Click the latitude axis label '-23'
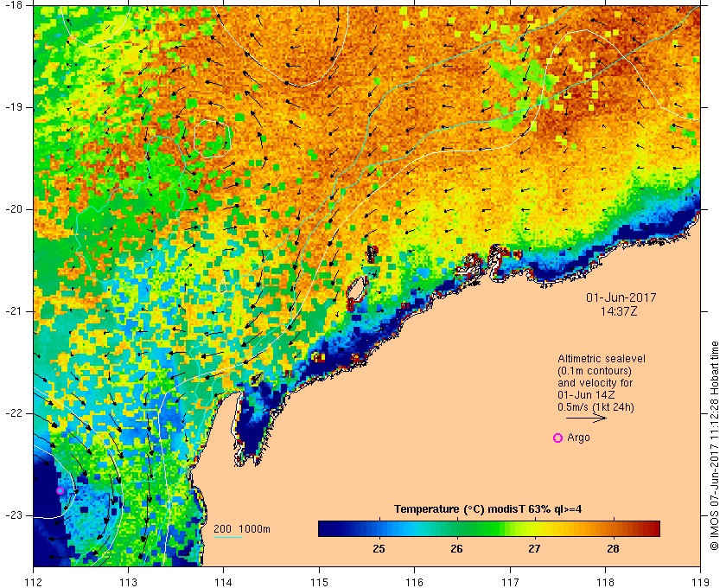The height and width of the screenshot is (588, 726). (x=13, y=514)
